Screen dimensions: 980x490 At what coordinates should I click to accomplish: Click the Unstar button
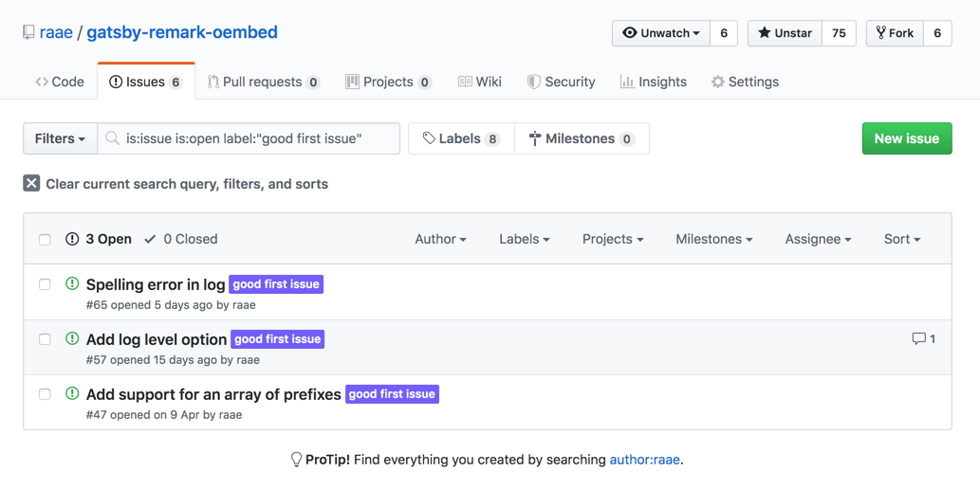(785, 33)
